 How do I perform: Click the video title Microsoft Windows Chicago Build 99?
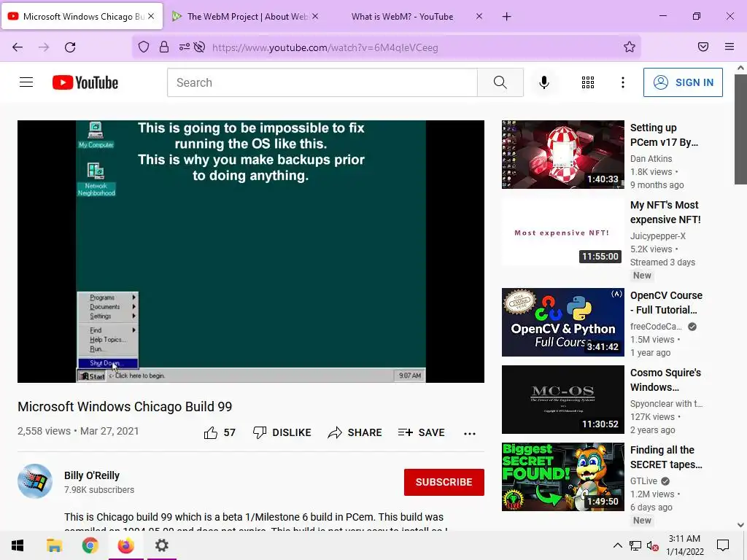tap(125, 407)
